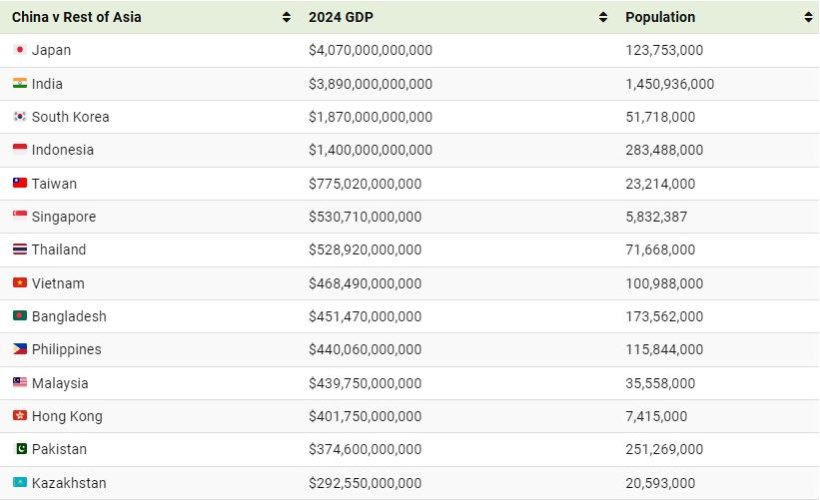The image size is (820, 500).
Task: Select the Indonesia country name
Action: (63, 150)
